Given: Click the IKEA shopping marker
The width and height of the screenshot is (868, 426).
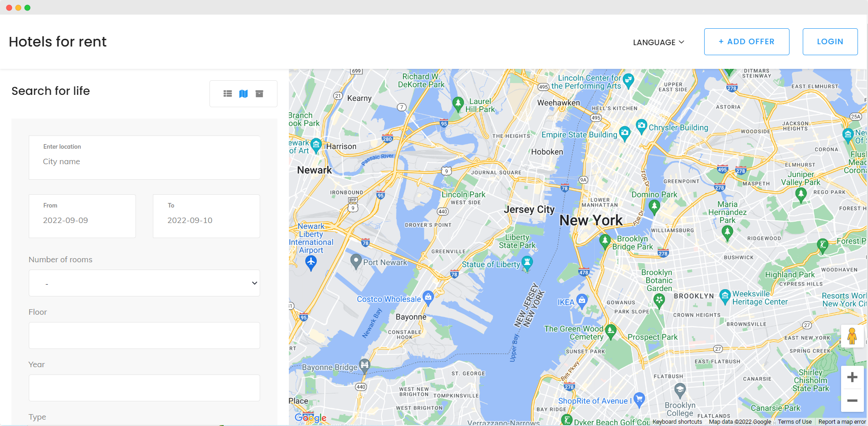Looking at the screenshot, I should [581, 301].
